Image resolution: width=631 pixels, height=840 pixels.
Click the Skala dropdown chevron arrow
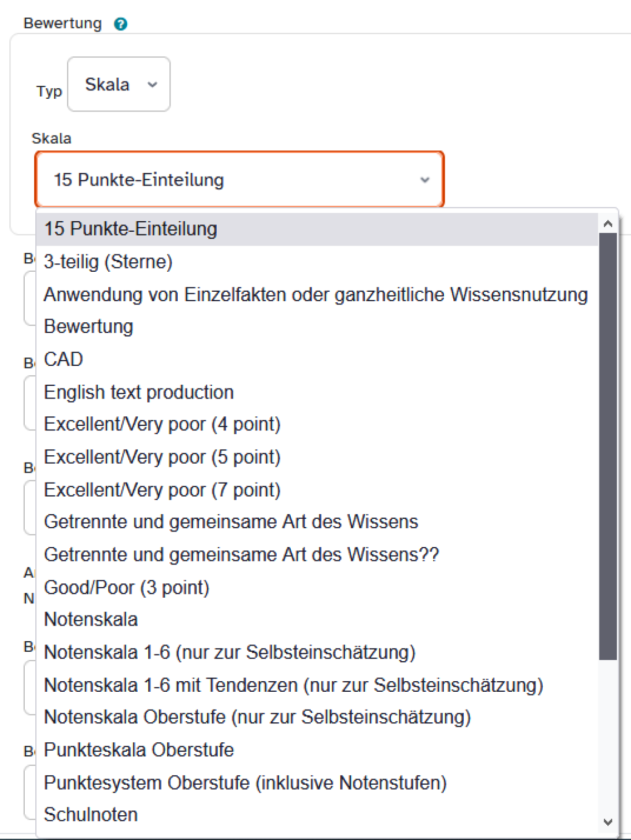click(x=425, y=180)
